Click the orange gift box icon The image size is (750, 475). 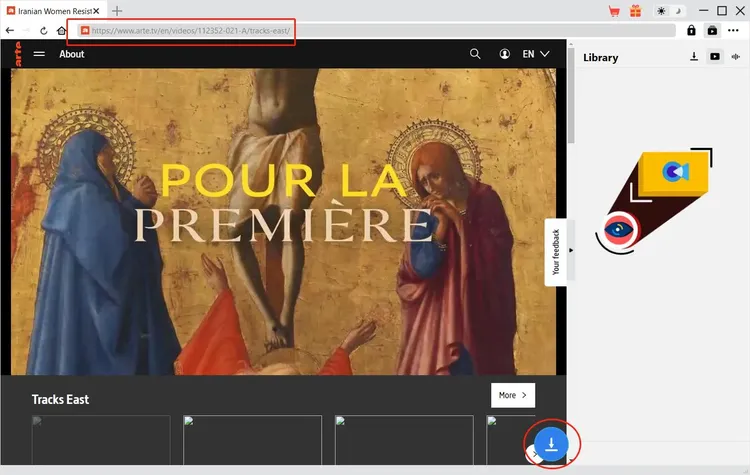pyautogui.click(x=635, y=10)
